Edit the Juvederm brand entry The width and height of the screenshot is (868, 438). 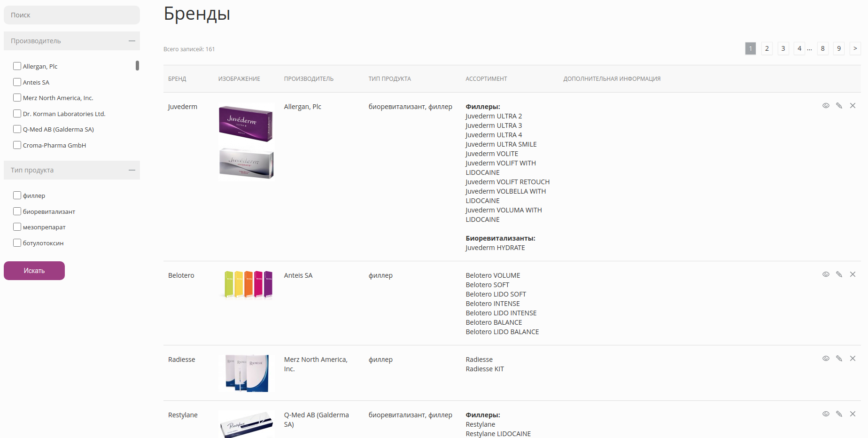pos(839,106)
